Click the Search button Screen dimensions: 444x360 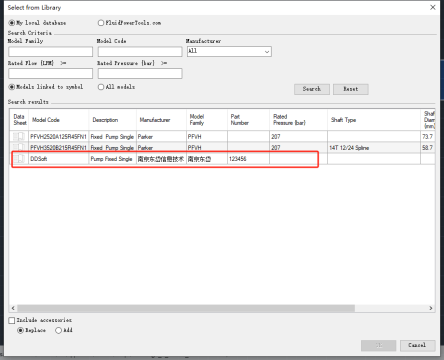click(x=312, y=89)
